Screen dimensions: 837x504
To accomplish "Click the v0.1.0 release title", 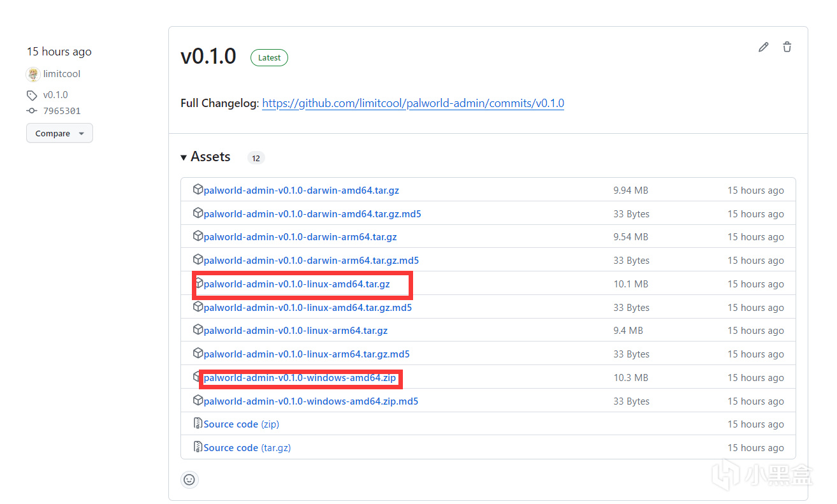I will (x=208, y=57).
